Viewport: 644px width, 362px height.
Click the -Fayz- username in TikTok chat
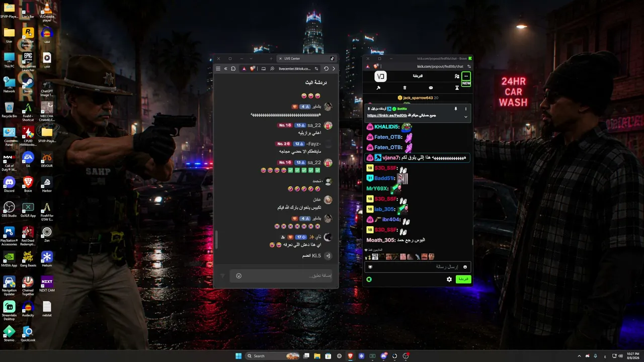coord(313,144)
